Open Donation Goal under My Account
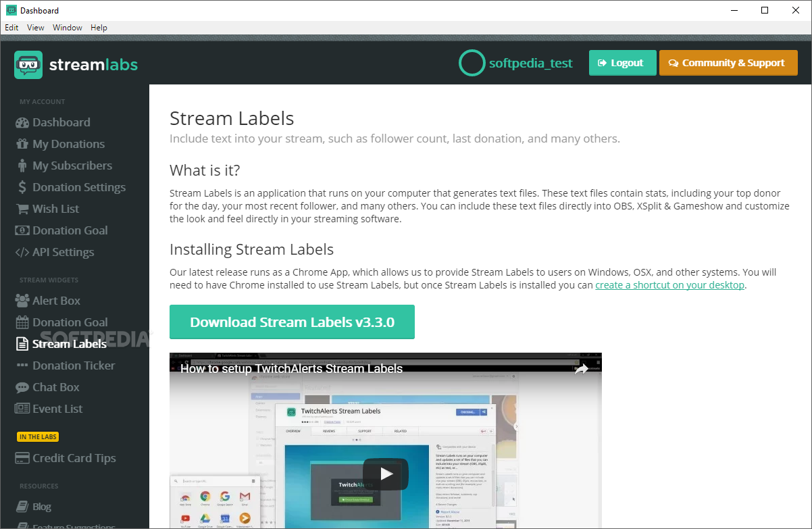The image size is (812, 529). (x=70, y=230)
